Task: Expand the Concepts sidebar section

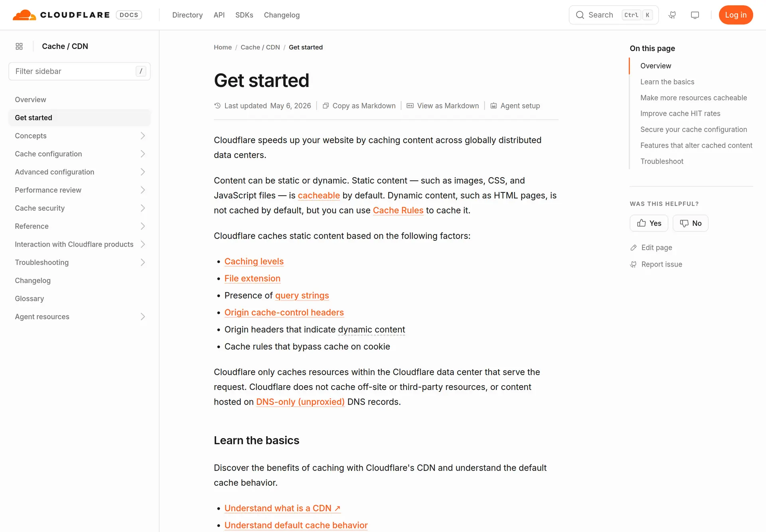Action: (x=143, y=136)
